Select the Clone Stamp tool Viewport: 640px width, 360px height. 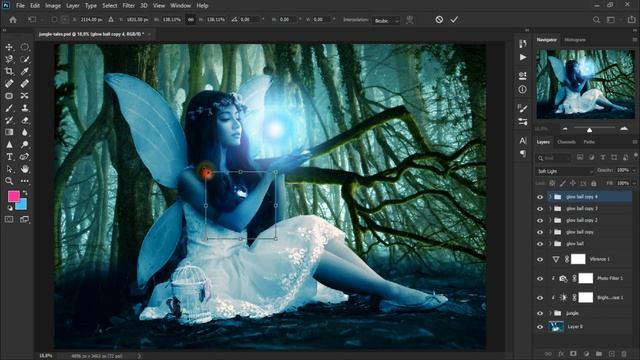pyautogui.click(x=24, y=108)
